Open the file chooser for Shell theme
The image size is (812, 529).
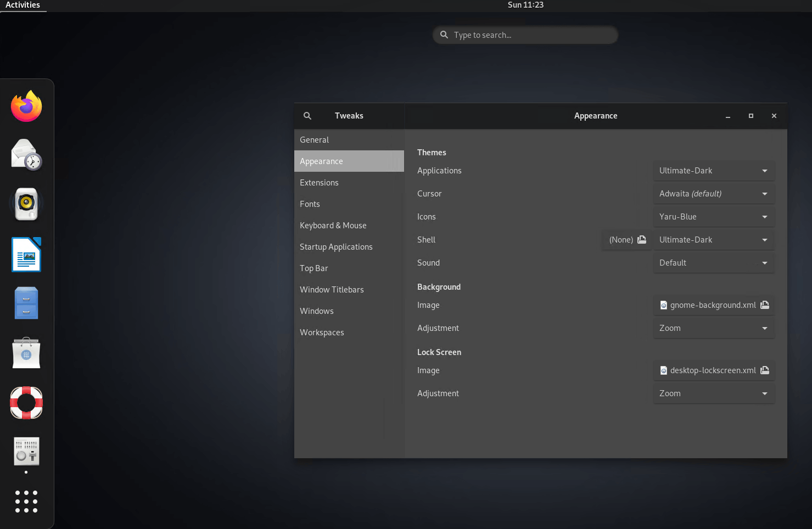point(641,239)
